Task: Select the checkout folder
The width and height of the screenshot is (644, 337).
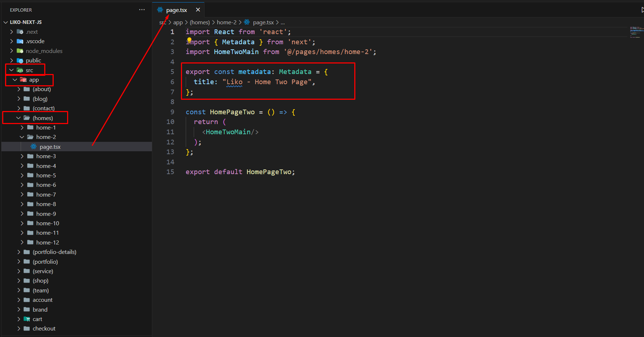Action: click(44, 329)
